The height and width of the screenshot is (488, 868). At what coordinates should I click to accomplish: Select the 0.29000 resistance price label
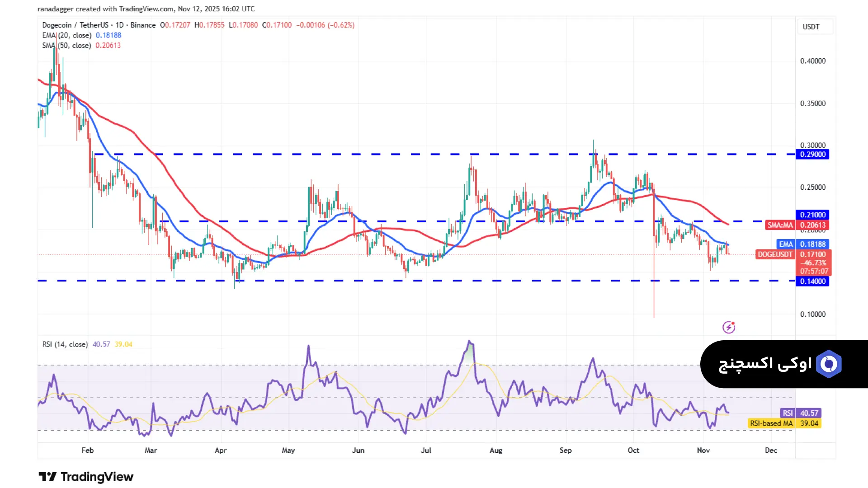(812, 155)
